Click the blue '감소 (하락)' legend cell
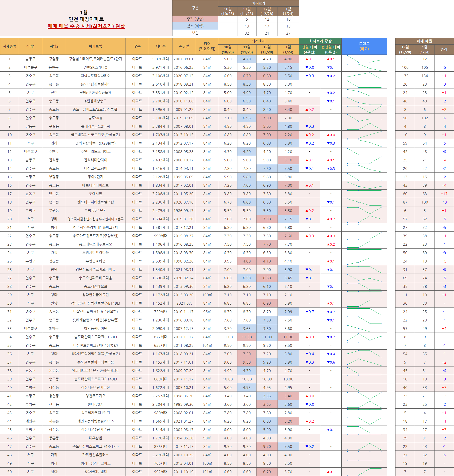 tap(195, 26)
